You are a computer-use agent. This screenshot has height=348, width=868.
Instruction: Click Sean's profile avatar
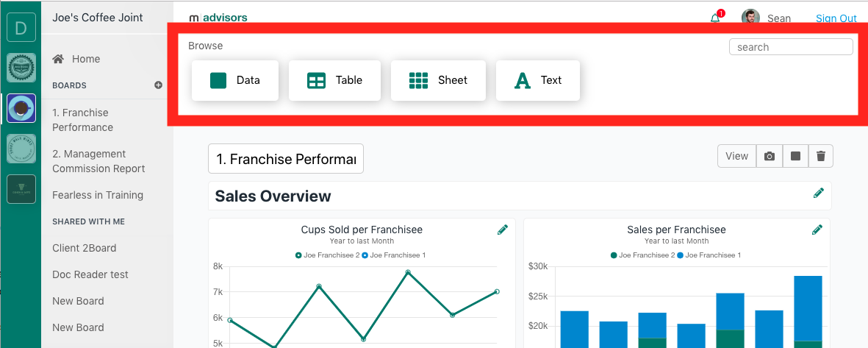pos(750,18)
